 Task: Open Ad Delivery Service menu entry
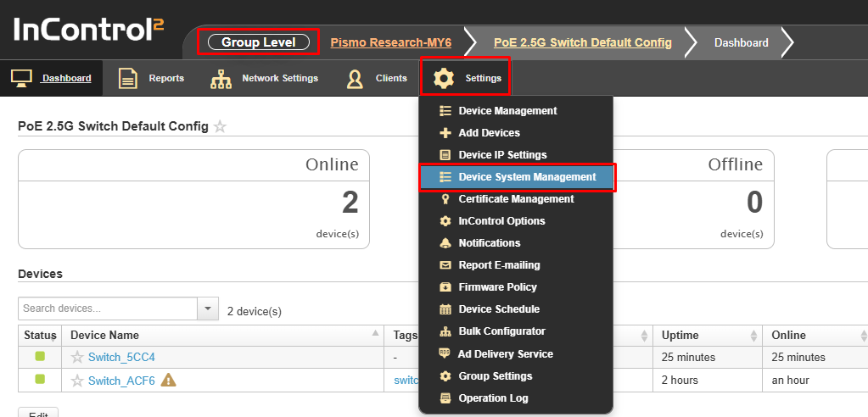[x=516, y=354]
